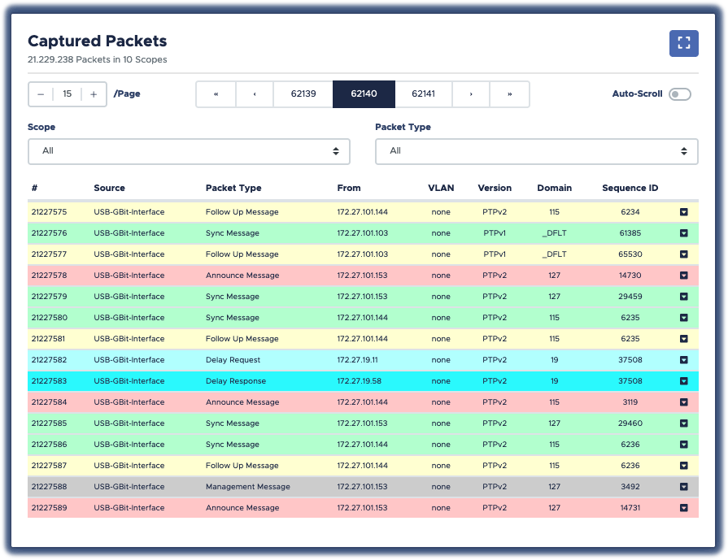
Task: Go to next page with › button
Action: (471, 94)
